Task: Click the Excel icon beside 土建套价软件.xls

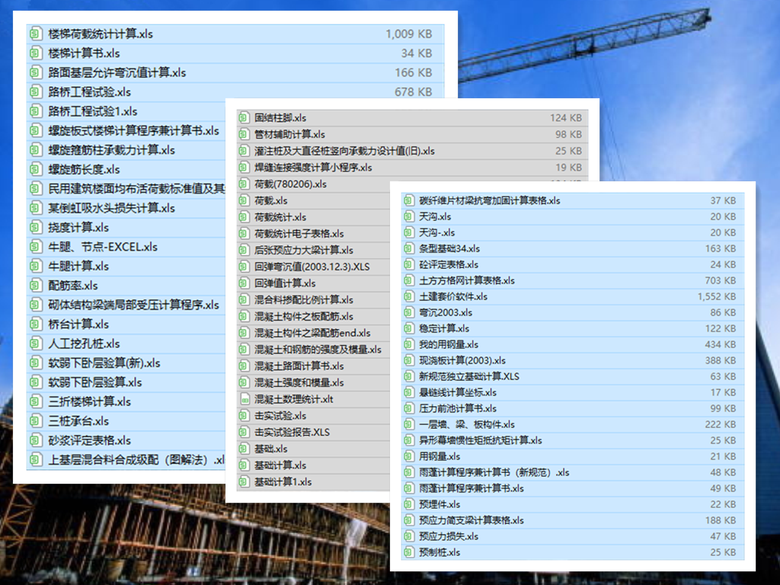Action: [408, 297]
